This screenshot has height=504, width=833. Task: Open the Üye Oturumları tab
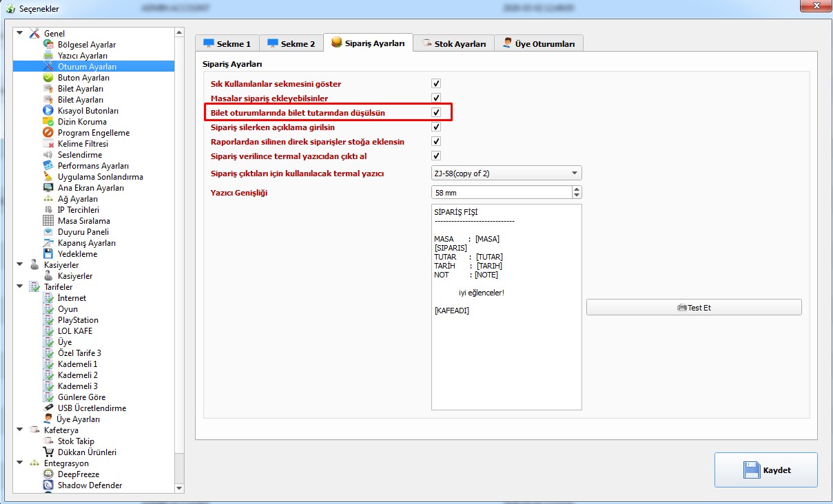[539, 43]
